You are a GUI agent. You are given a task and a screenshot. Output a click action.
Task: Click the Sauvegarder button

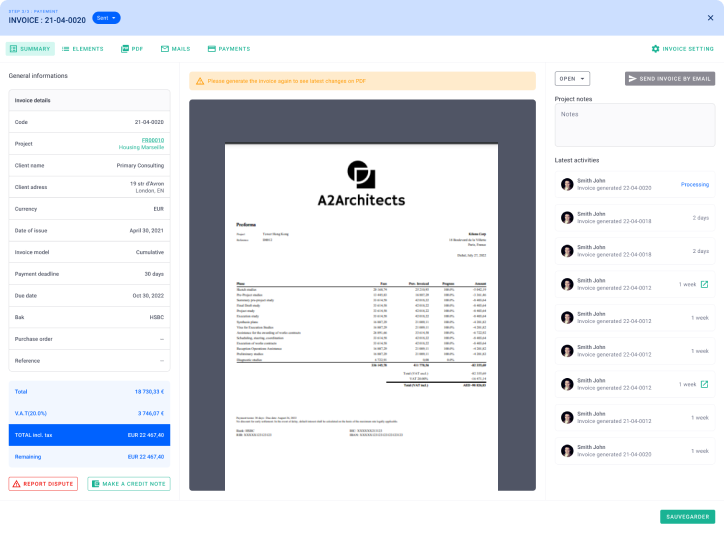(687, 517)
